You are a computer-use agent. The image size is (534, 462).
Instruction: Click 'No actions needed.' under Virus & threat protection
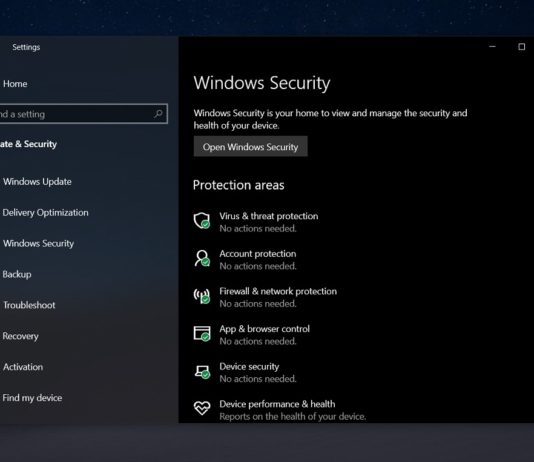point(258,228)
